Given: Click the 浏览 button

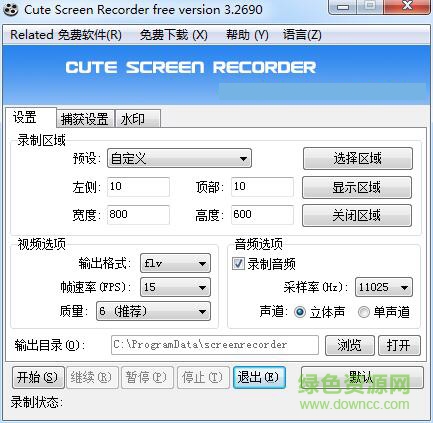Looking at the screenshot, I should pyautogui.click(x=350, y=345).
